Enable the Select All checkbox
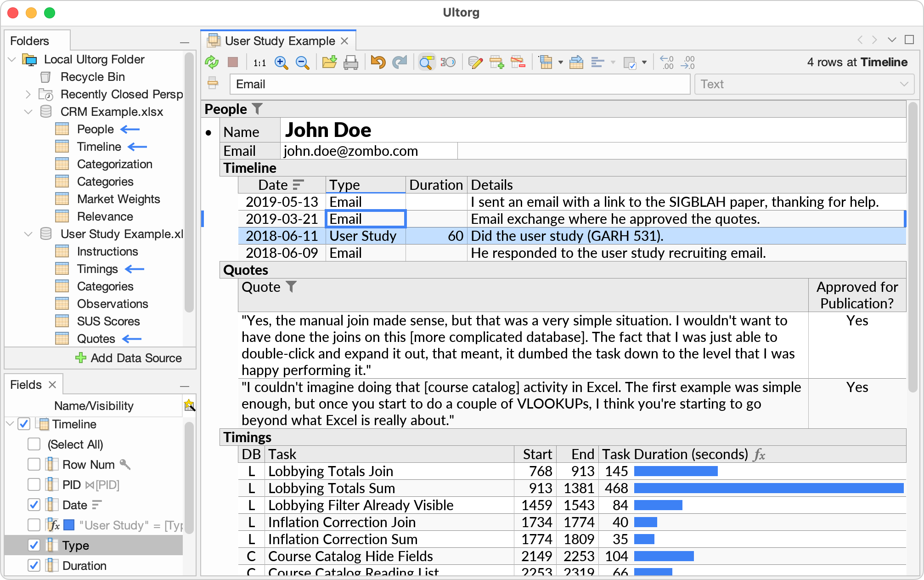The image size is (924, 580). coord(34,444)
